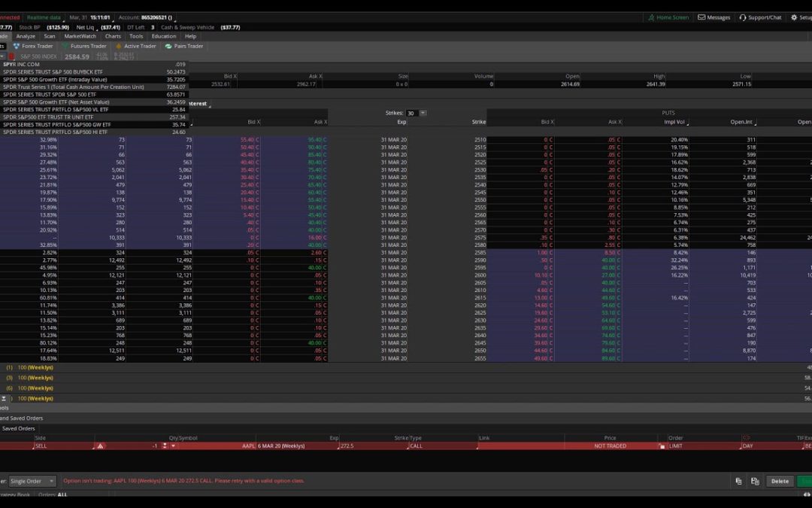812x508 pixels.
Task: Click the NOT TRADED price field
Action: 610,446
